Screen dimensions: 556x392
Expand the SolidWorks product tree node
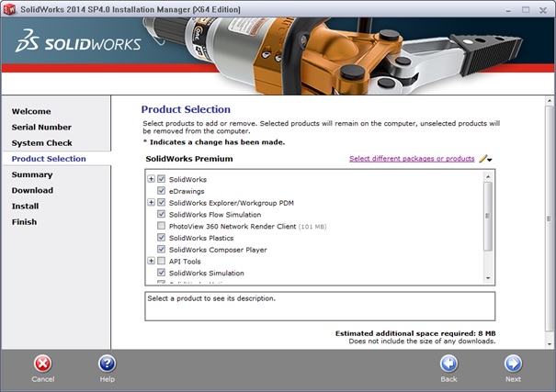[152, 179]
